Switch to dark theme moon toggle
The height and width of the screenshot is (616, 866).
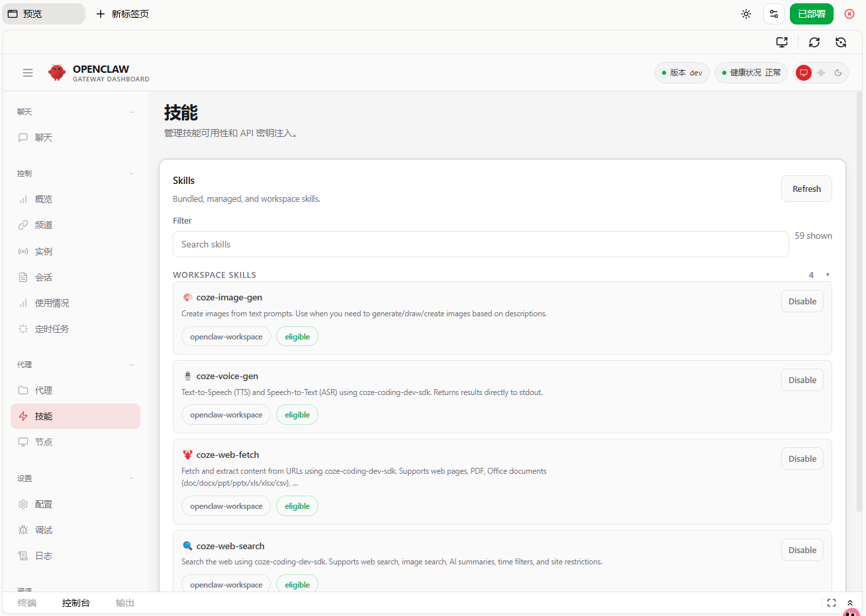(x=838, y=73)
